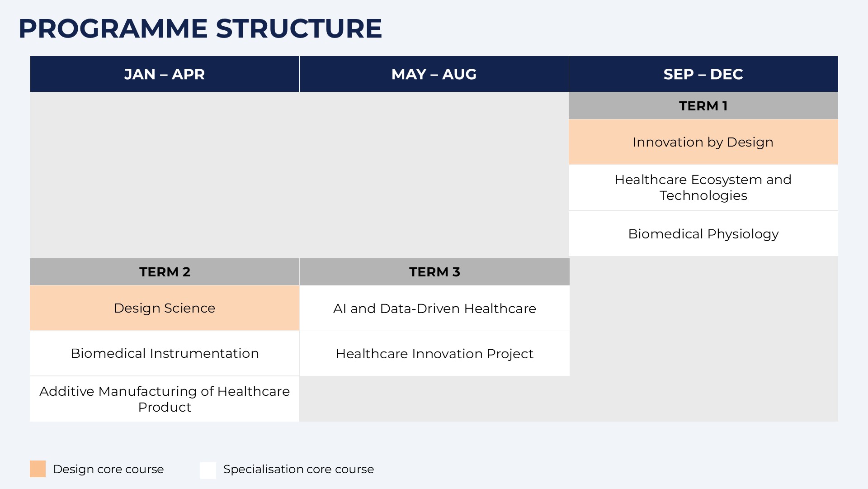
Task: Click the TERM 2 header cell
Action: 165,272
